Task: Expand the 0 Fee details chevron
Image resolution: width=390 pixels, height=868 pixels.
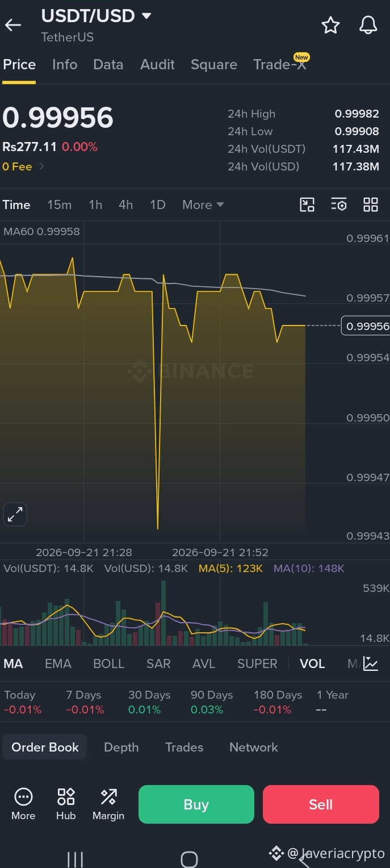Action: (x=41, y=166)
